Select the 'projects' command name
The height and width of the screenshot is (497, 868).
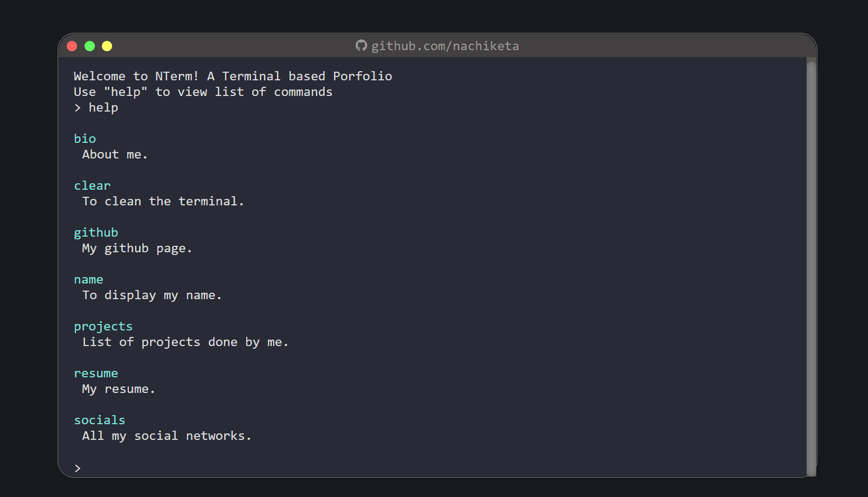coord(103,327)
